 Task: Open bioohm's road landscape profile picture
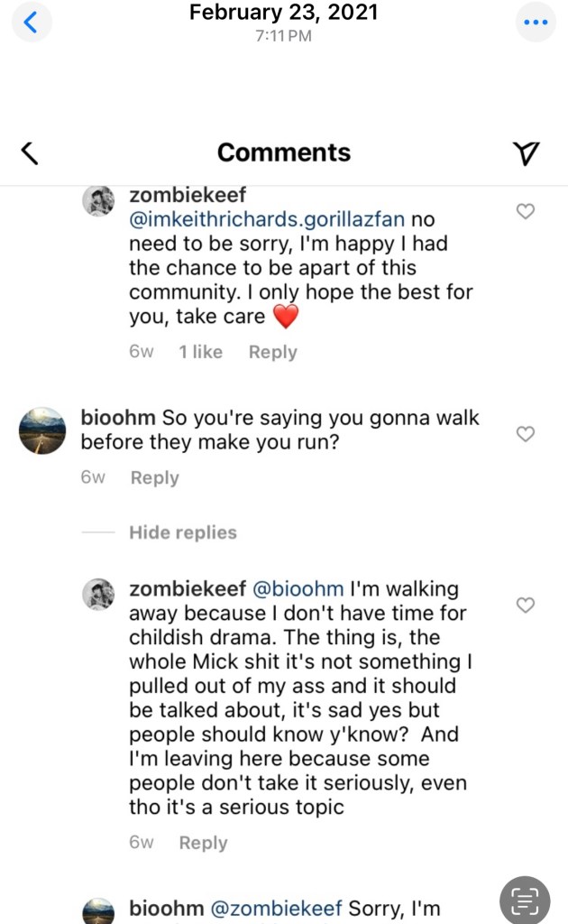click(x=42, y=430)
